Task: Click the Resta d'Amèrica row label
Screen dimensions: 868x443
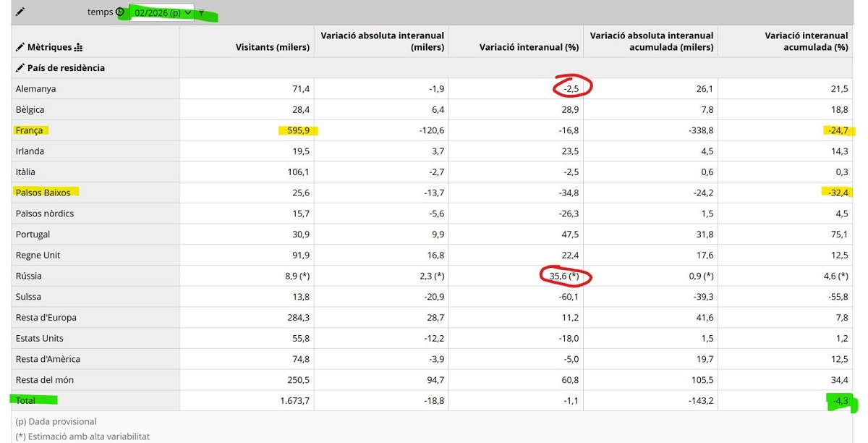Action: [48, 359]
